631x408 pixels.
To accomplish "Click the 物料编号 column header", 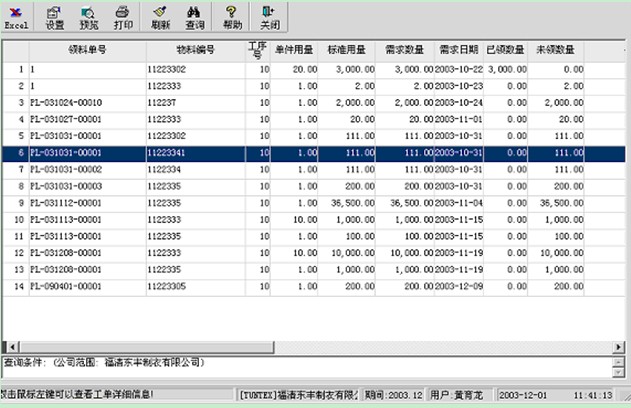I will coord(195,50).
